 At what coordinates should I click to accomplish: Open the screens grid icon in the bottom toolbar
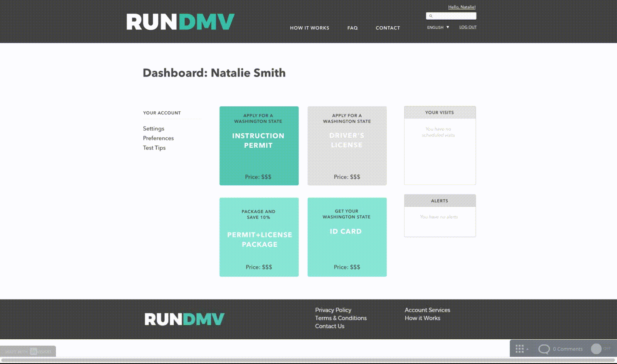[519, 349]
